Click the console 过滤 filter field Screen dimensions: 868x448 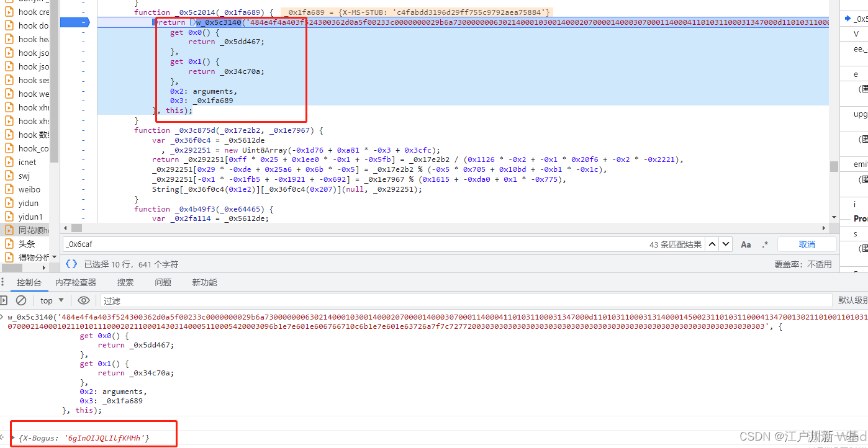tap(466, 300)
